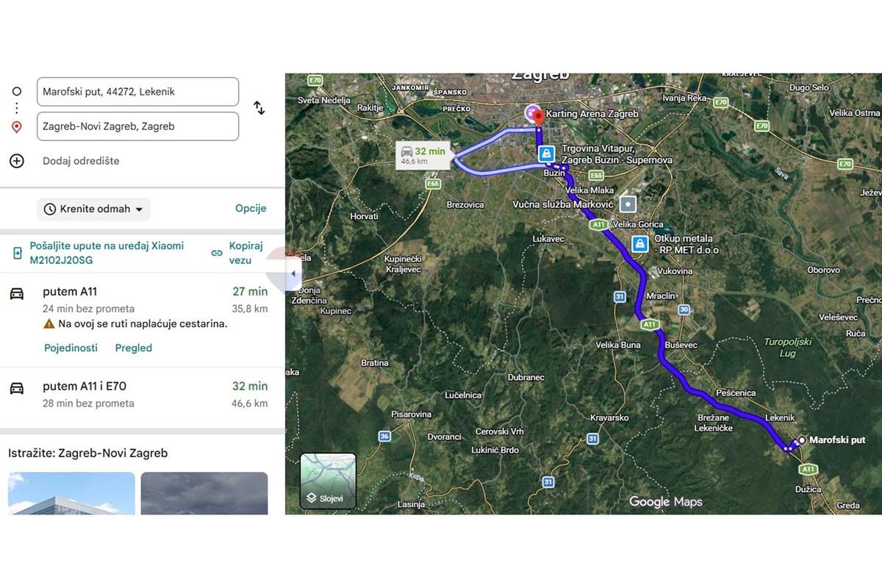Click the car icon for route putem A11
Viewport: 882px width, 588px height.
tap(17, 294)
